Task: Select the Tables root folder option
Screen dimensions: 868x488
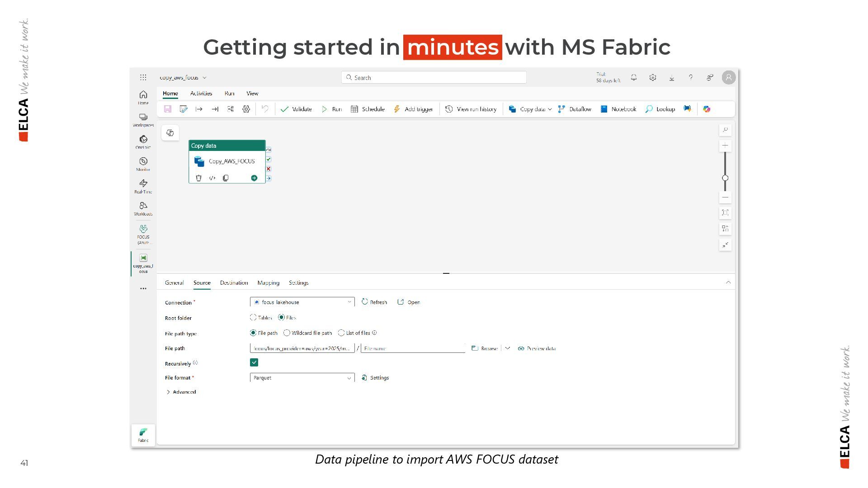Action: (x=253, y=318)
